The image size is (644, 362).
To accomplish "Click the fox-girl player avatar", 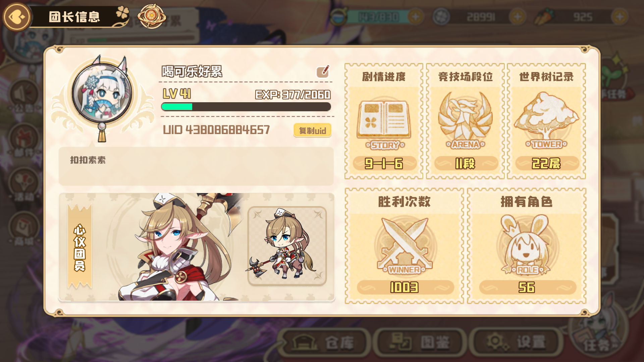I will (102, 93).
